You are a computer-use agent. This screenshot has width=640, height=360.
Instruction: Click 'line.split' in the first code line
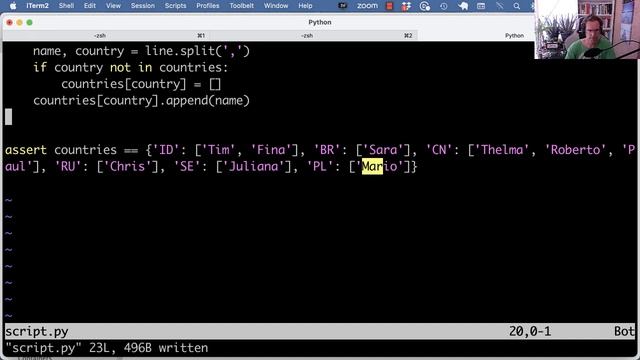tap(180, 51)
